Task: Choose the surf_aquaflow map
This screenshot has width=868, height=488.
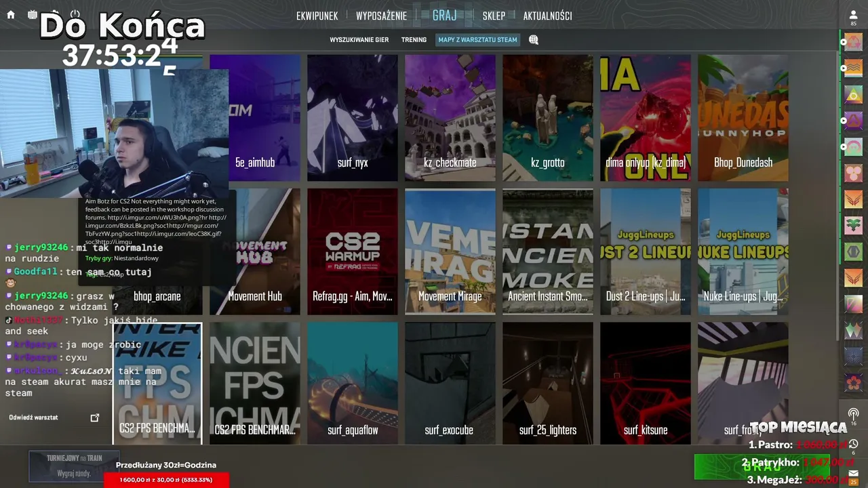Action: tap(353, 384)
